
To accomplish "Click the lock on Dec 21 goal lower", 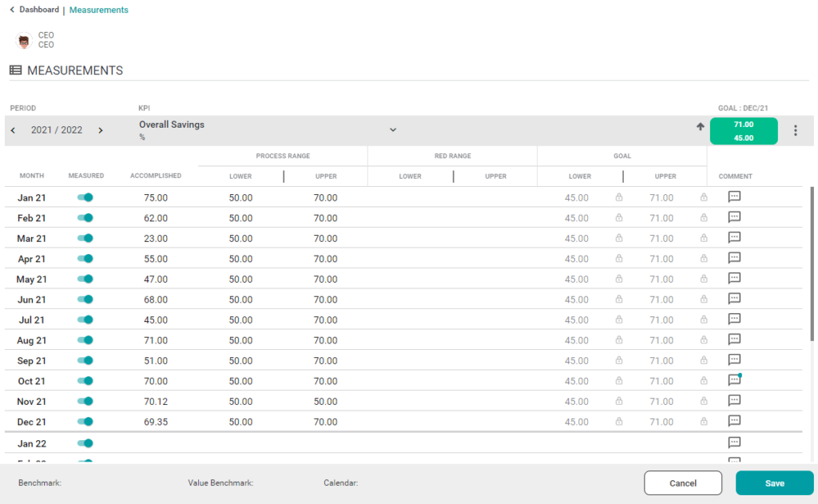I will tap(619, 421).
